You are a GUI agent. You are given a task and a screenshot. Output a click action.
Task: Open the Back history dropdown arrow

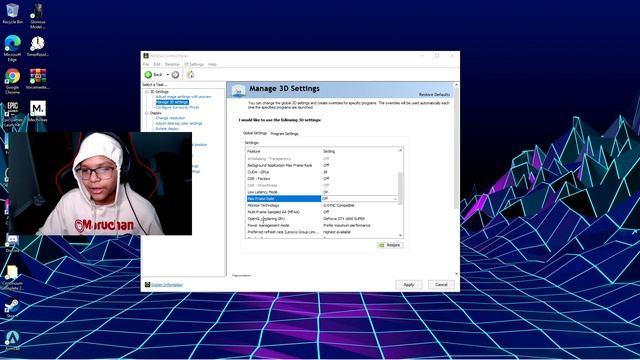click(167, 75)
